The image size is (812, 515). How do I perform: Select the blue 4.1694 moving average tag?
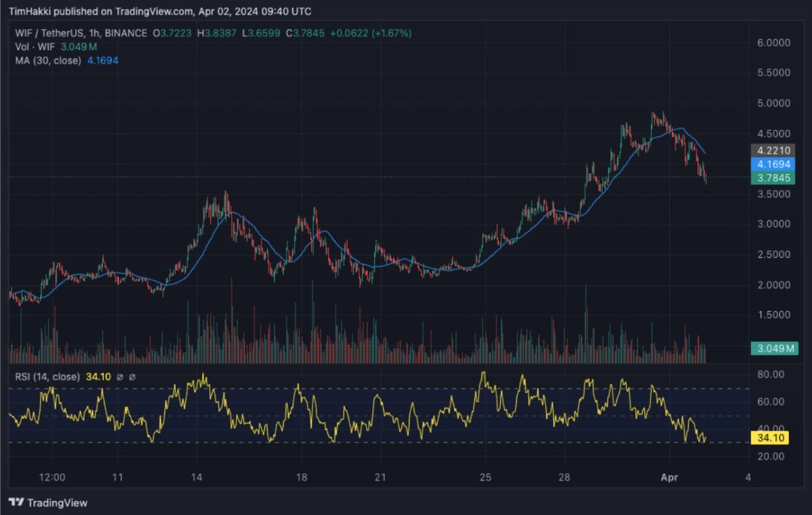(x=773, y=164)
